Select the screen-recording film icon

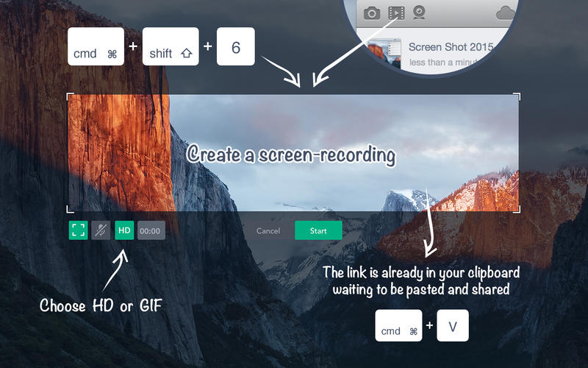(396, 13)
